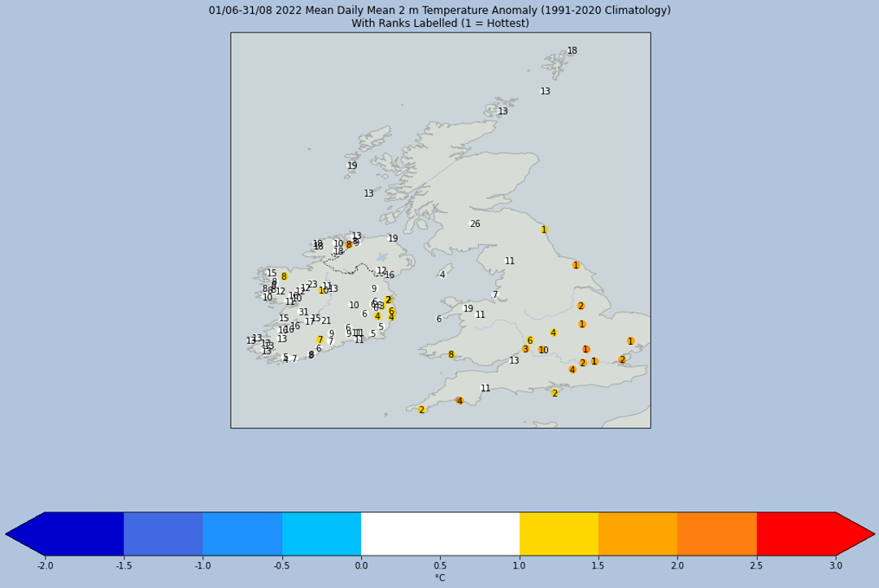Click the title line mentioning 1991-2020 Climatology
This screenshot has height=588, width=879.
[440, 10]
